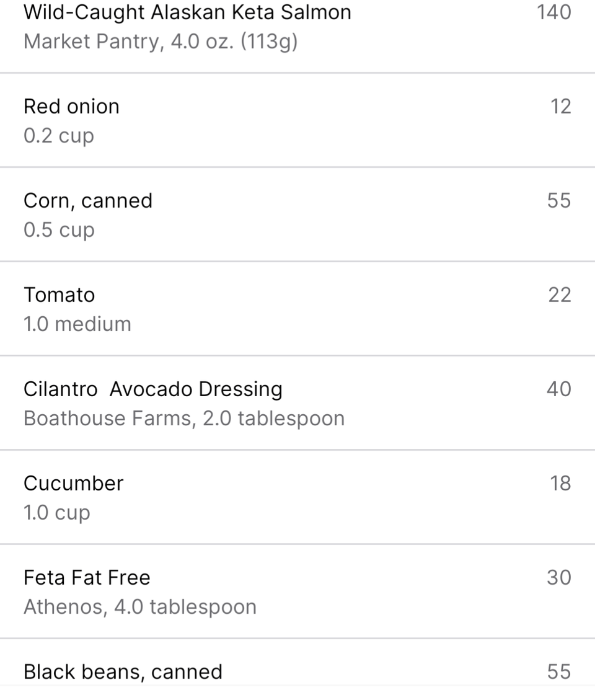Select the Red onion food item
Image resolution: width=595 pixels, height=700 pixels.
pos(297,120)
